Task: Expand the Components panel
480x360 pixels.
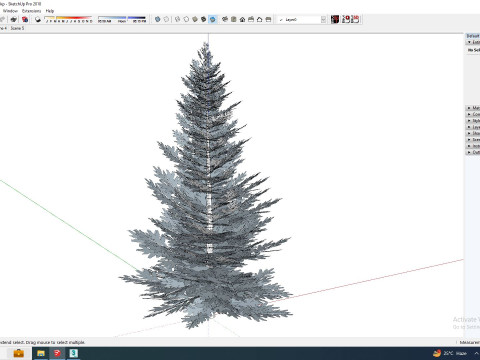Action: 473,114
